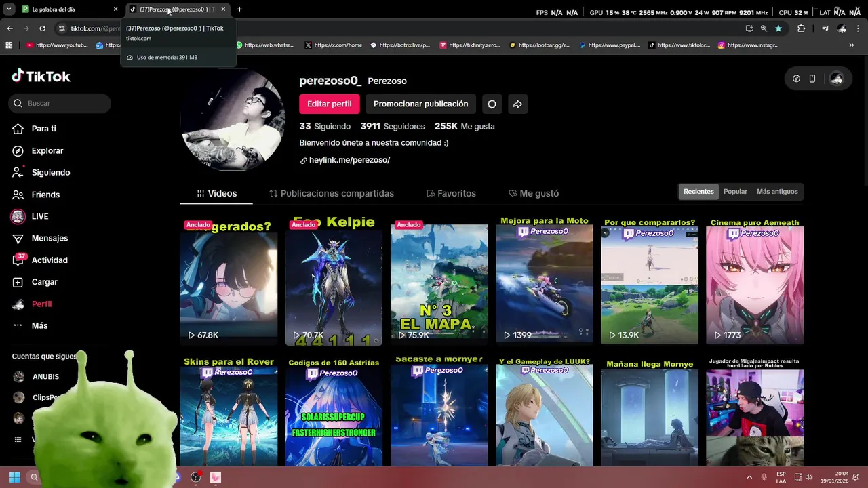This screenshot has height=488, width=868.
Task: Open the Siguiendo feed
Action: (50, 172)
